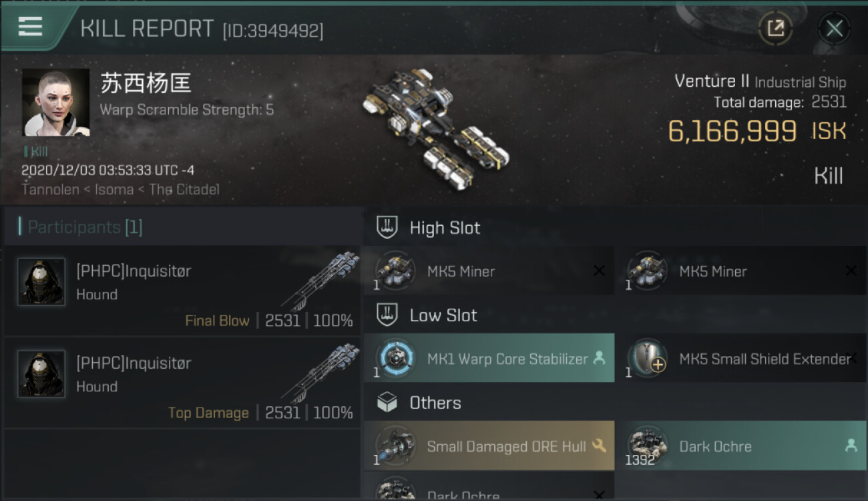Click the Tannolen < Isoma < The Citadel location
Viewport: 868px width, 501px height.
point(120,189)
